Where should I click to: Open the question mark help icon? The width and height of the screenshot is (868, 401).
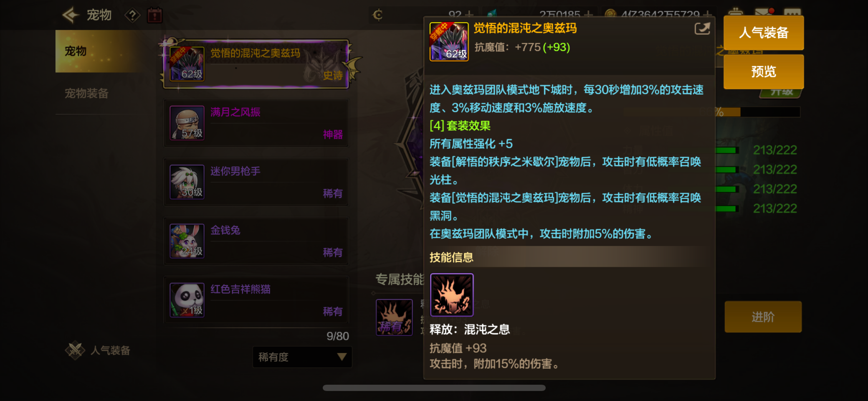click(132, 16)
